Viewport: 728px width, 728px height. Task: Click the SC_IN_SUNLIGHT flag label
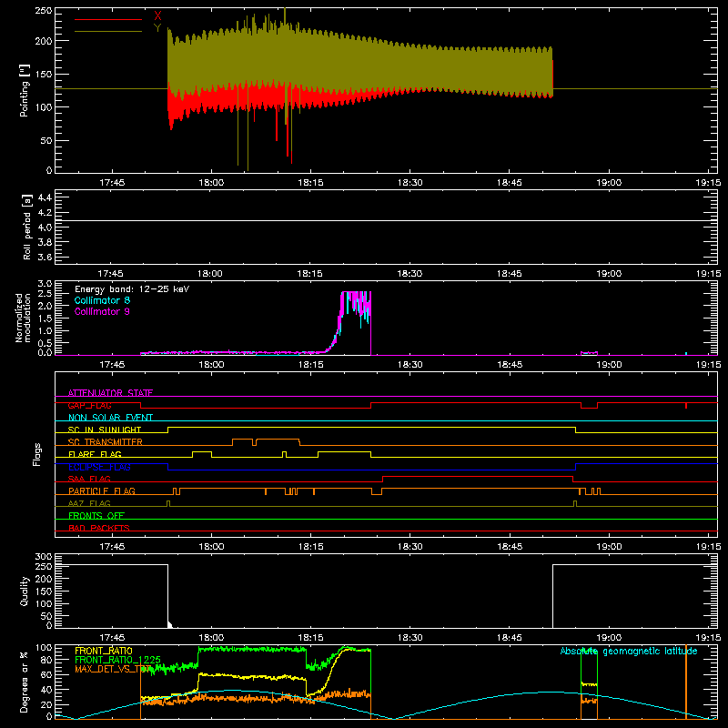(x=105, y=430)
